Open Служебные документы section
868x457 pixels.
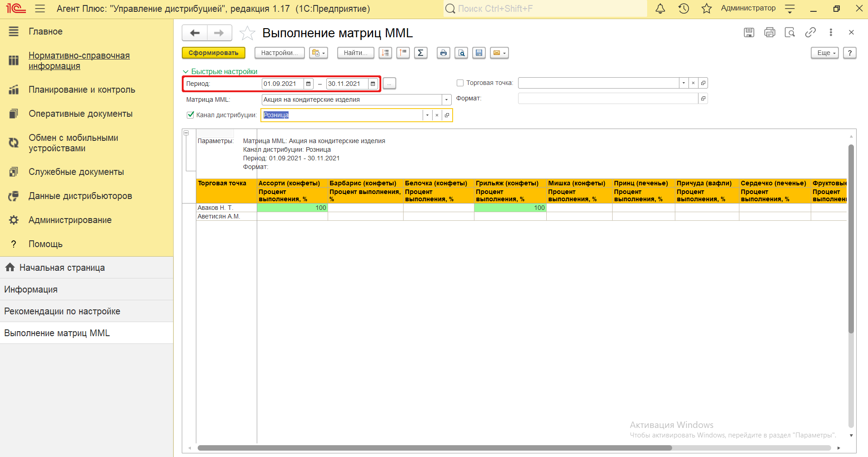click(x=76, y=172)
